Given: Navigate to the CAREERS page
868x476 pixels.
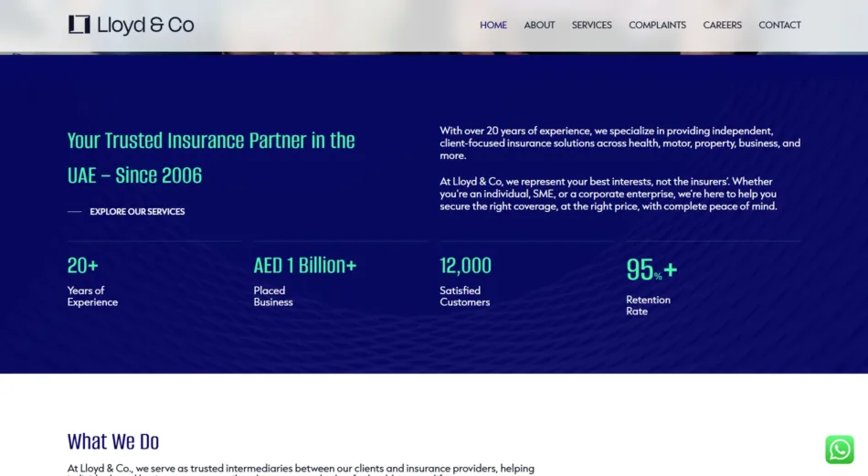Looking at the screenshot, I should 722,26.
